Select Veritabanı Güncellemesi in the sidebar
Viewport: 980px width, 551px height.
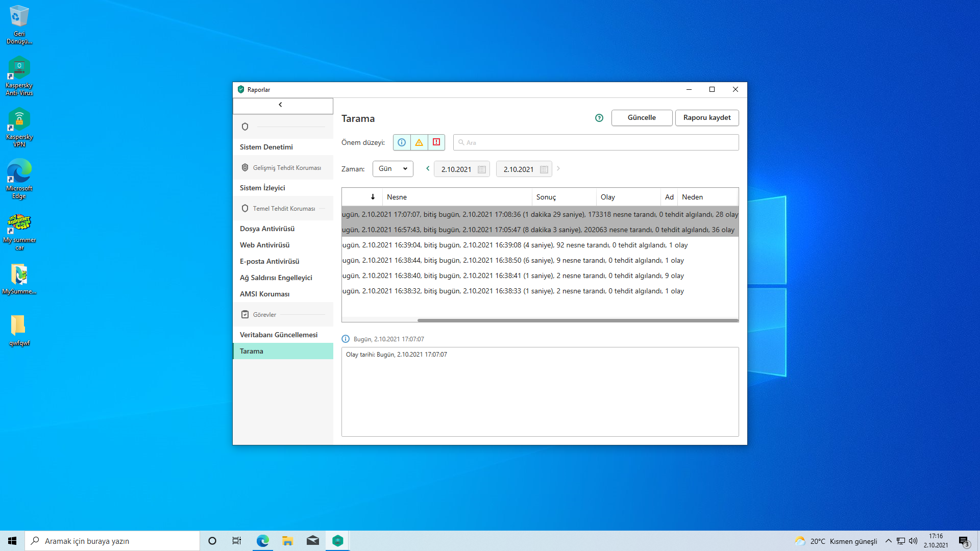(x=278, y=335)
